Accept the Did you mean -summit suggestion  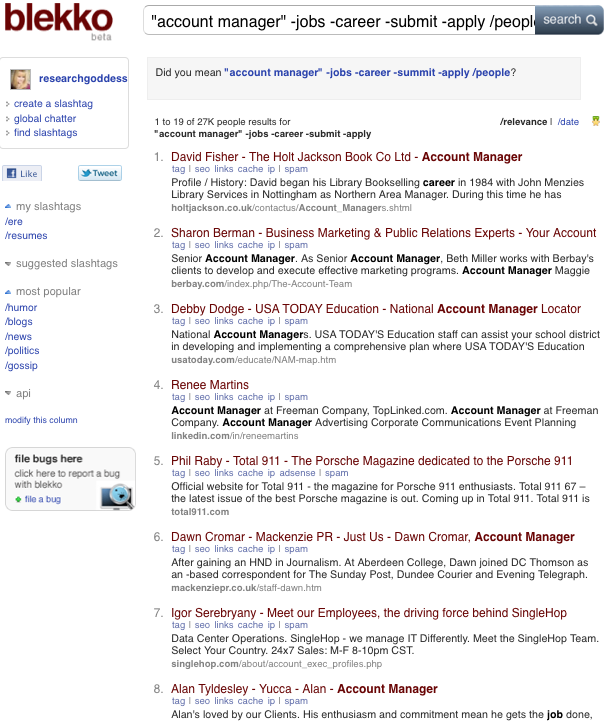point(367,72)
